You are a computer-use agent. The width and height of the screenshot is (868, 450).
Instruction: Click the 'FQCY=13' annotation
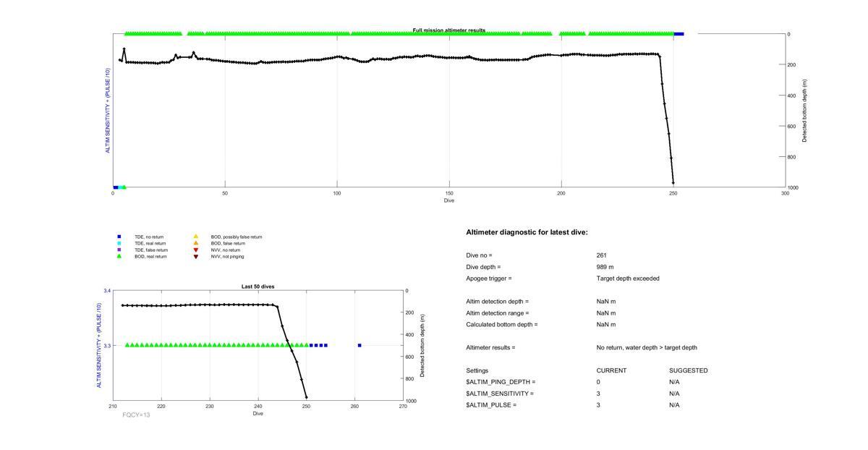point(137,415)
